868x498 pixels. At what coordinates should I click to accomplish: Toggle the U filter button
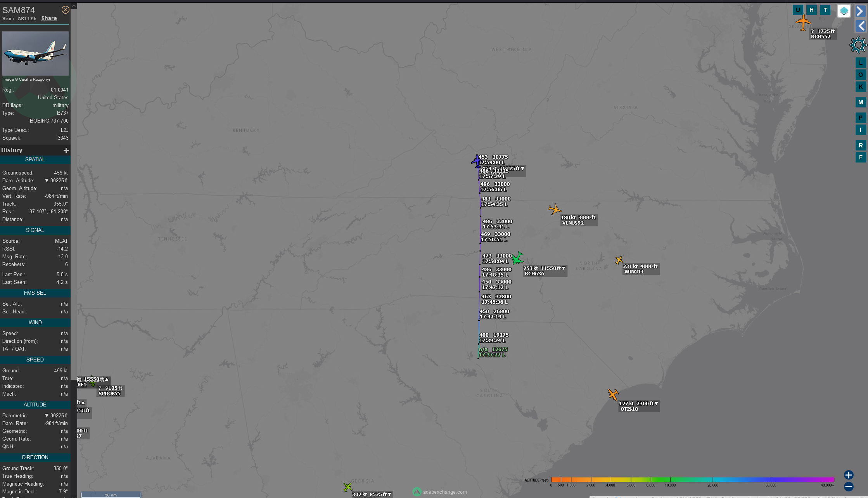[x=798, y=10]
